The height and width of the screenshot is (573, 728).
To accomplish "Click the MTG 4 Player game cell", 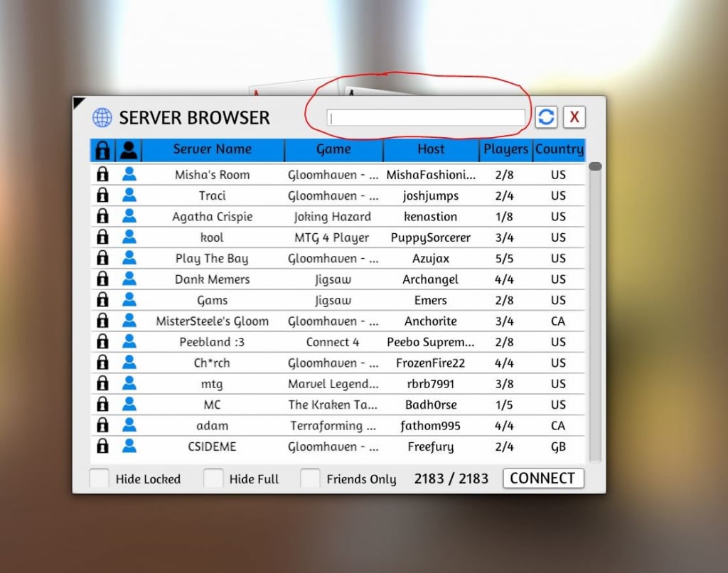I will 331,237.
